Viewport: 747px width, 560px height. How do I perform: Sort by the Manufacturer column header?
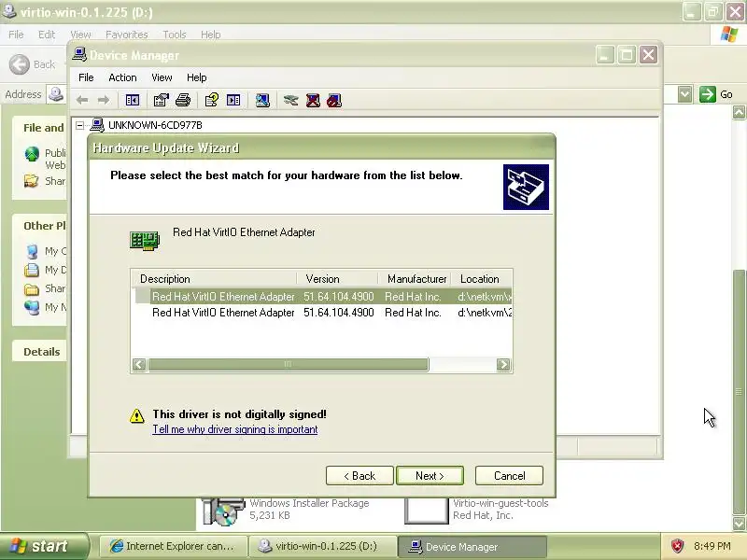[x=415, y=278]
